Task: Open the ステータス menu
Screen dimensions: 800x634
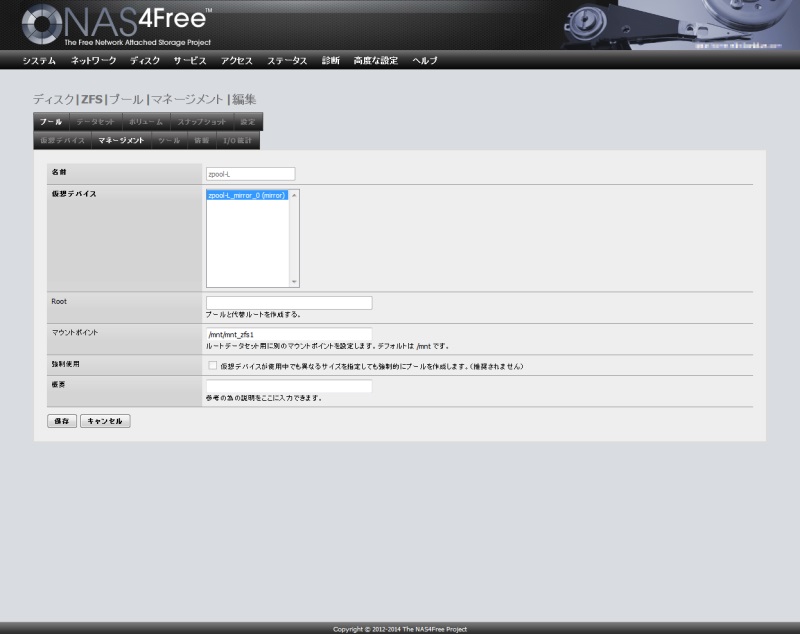Action: [x=287, y=60]
